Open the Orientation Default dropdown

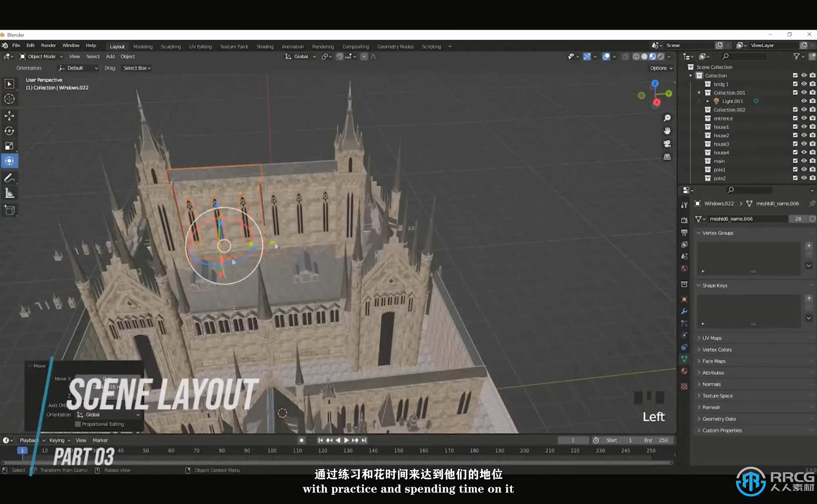78,68
